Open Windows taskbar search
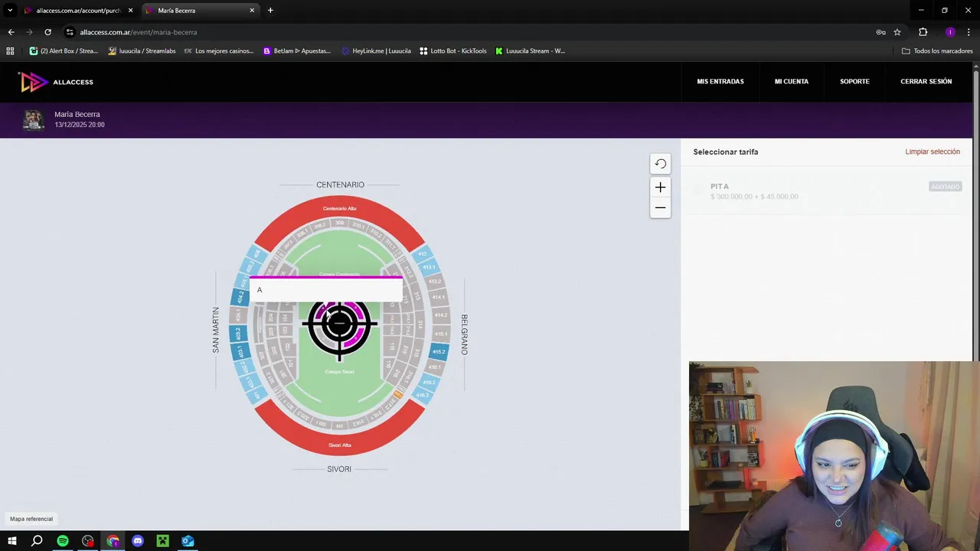 pos(37,541)
